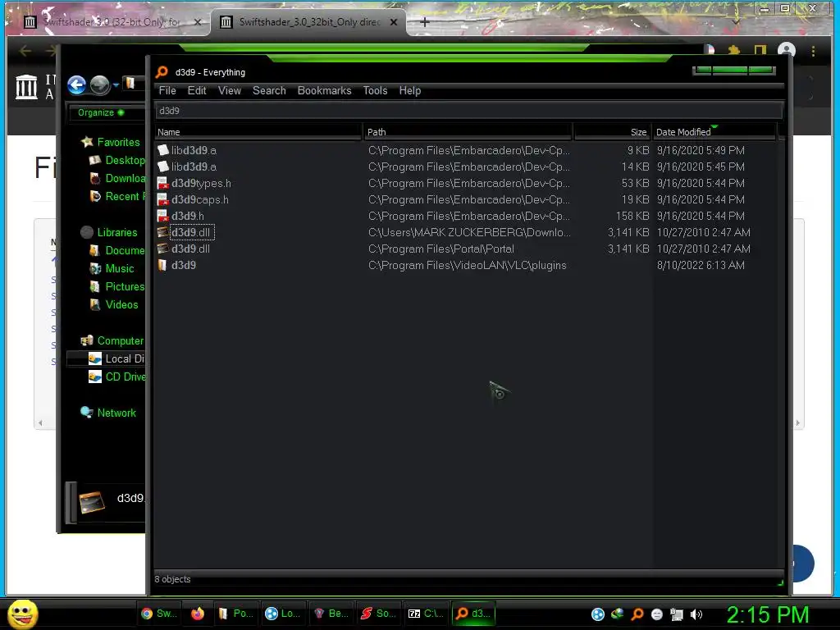Open the Organize dropdown in Explorer

[101, 112]
